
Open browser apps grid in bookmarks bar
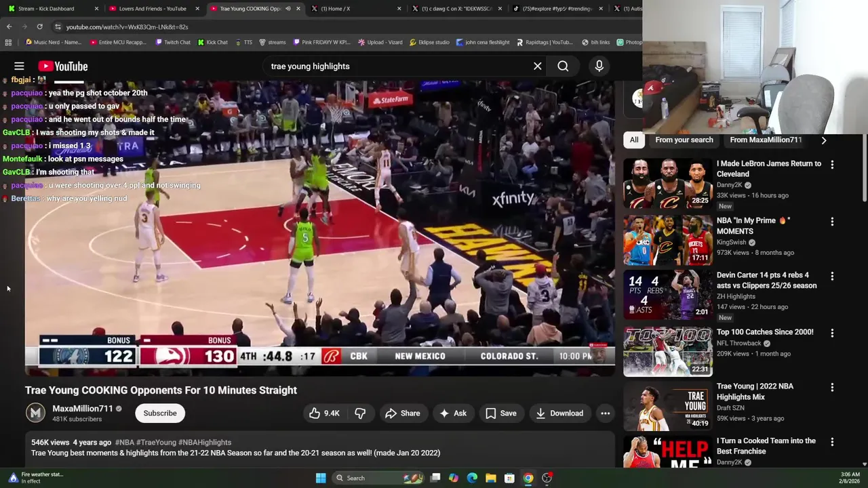8,42
